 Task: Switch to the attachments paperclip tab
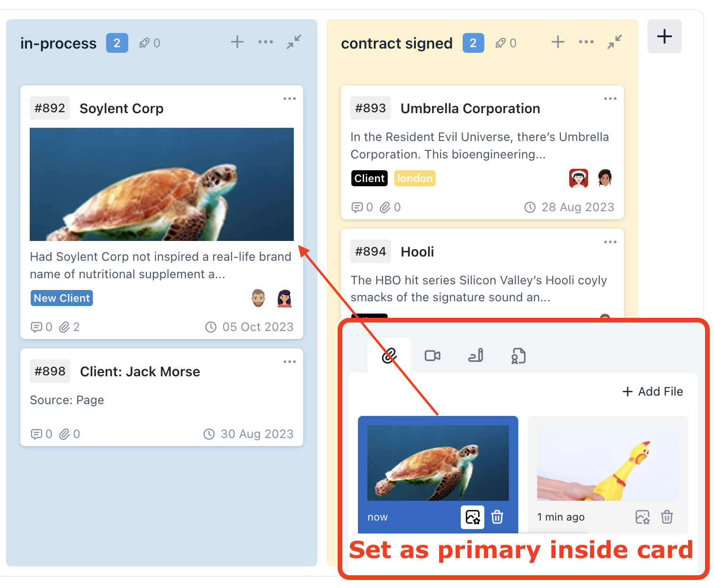click(389, 356)
